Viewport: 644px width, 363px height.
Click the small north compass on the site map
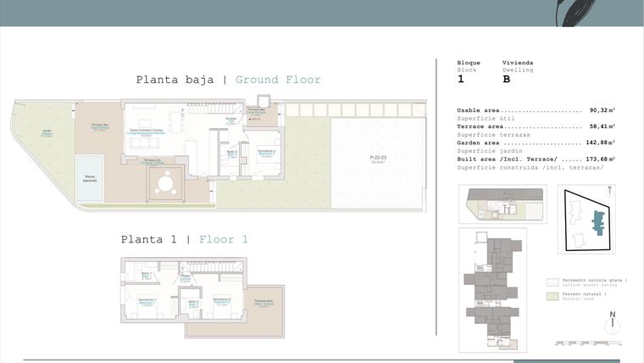coord(609,192)
